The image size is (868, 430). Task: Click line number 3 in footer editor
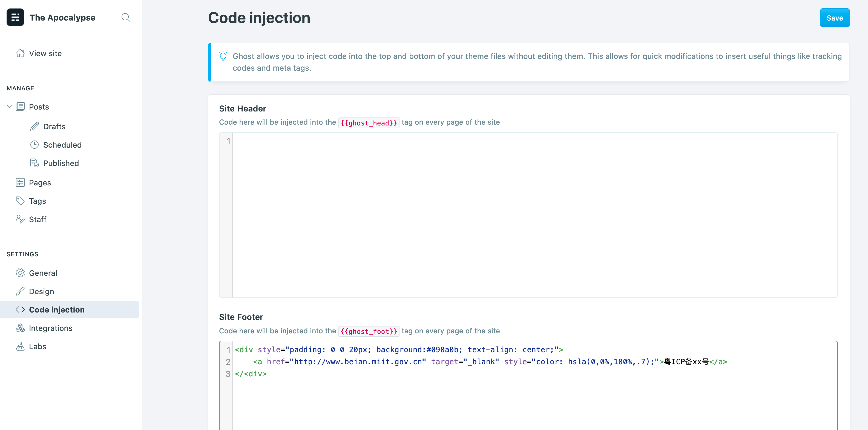point(228,374)
